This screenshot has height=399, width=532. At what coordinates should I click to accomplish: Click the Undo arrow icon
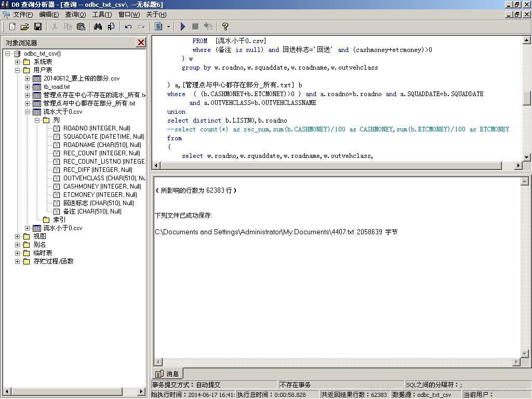pyautogui.click(x=128, y=26)
